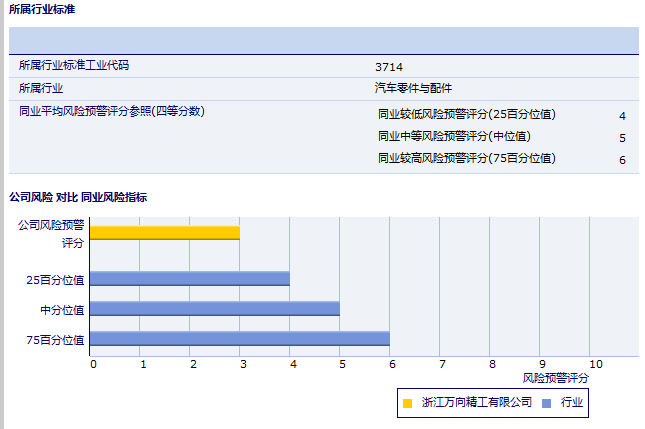The height and width of the screenshot is (429, 645).
Task: Click the 75百分位值 blue chart bar
Action: click(x=240, y=339)
